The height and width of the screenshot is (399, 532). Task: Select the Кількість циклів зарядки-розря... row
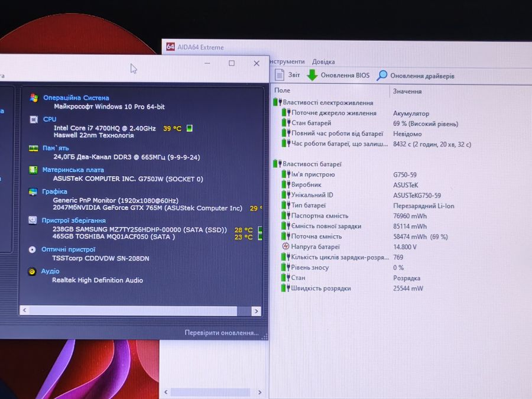pos(342,257)
